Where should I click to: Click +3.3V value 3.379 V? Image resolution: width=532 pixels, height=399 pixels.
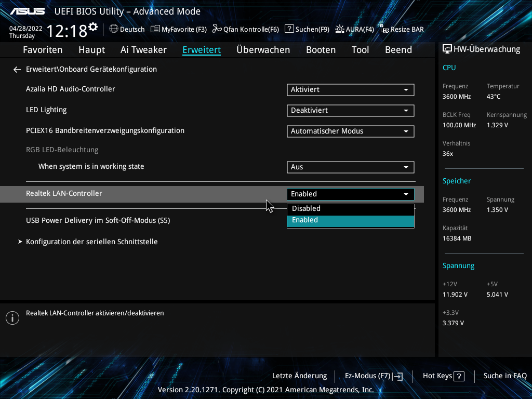(x=453, y=323)
